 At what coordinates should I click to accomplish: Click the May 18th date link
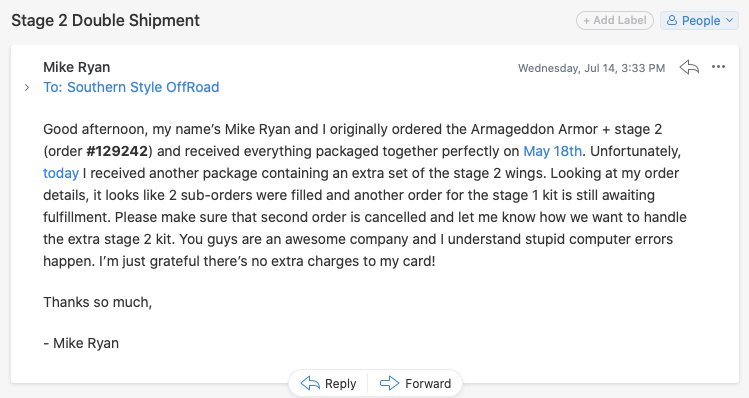point(553,151)
